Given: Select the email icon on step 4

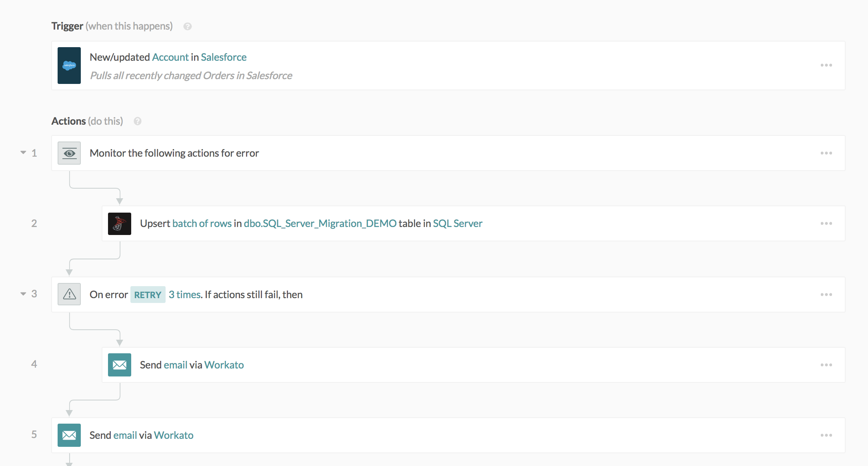Looking at the screenshot, I should point(119,364).
